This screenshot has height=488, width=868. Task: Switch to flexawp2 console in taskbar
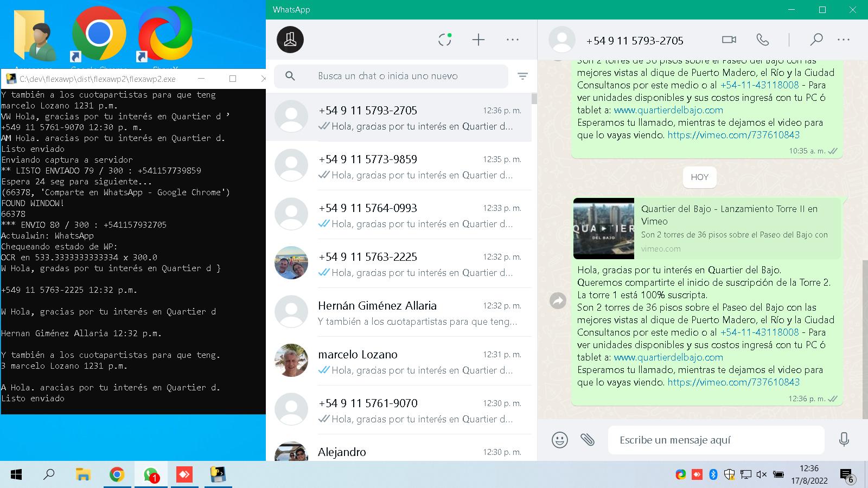(218, 475)
